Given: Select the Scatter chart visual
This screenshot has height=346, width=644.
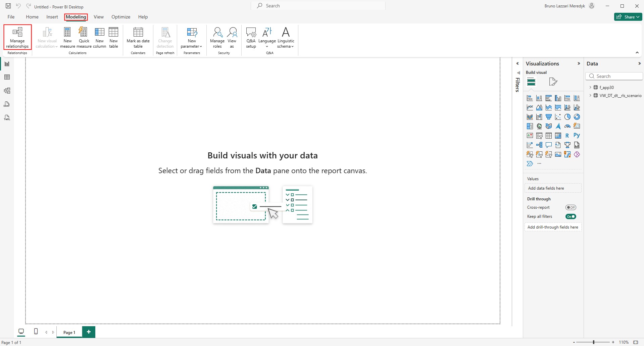Looking at the screenshot, I should pyautogui.click(x=558, y=117).
